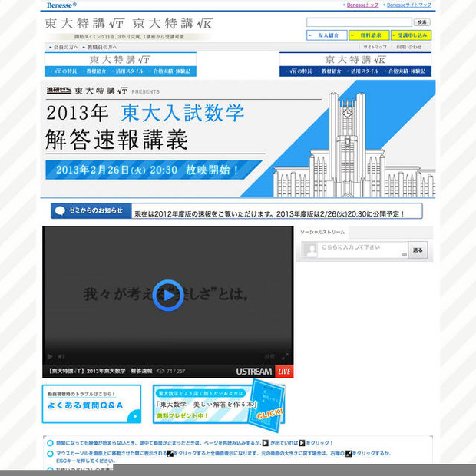Click the share label in the player control bar
Screen dimensions: 476x476
pyautogui.click(x=269, y=356)
